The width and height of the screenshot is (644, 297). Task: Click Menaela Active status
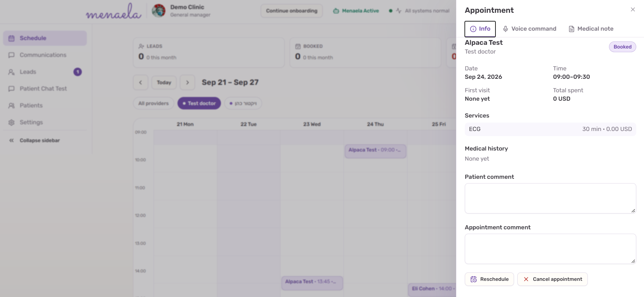point(356,11)
